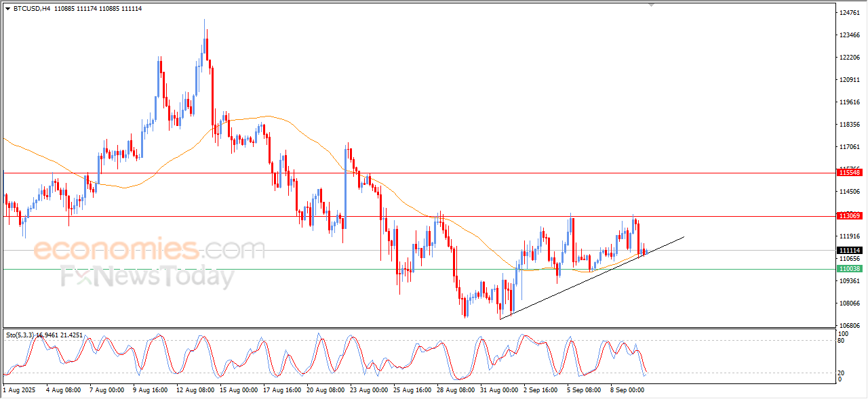Click the 119616 price axis label
Image resolution: width=868 pixels, height=399 pixels.
coord(850,102)
